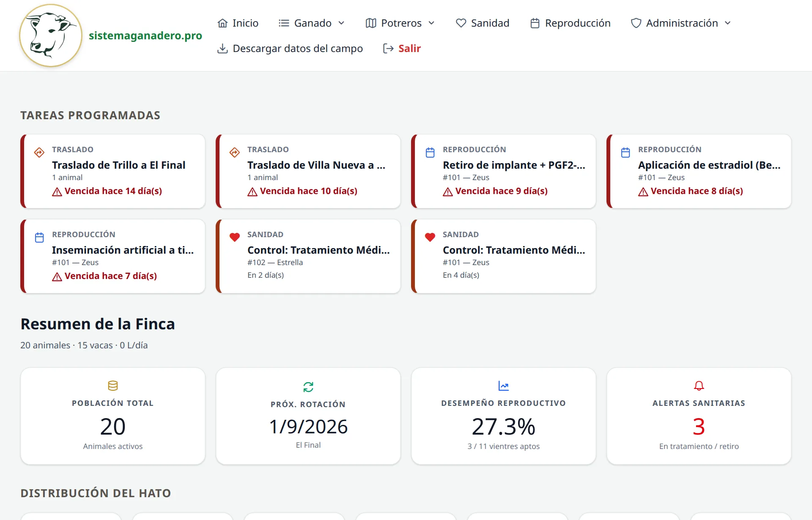This screenshot has height=520, width=812.
Task: Click the chart icon above Desempeño Reproductivo
Action: (x=504, y=386)
